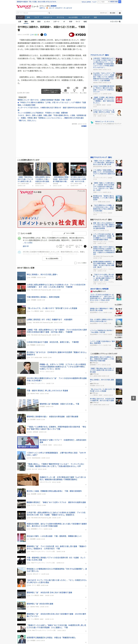The height and width of the screenshot is (644, 138).
Task: Click 記事に関する報告 link
Action: (24, 93)
